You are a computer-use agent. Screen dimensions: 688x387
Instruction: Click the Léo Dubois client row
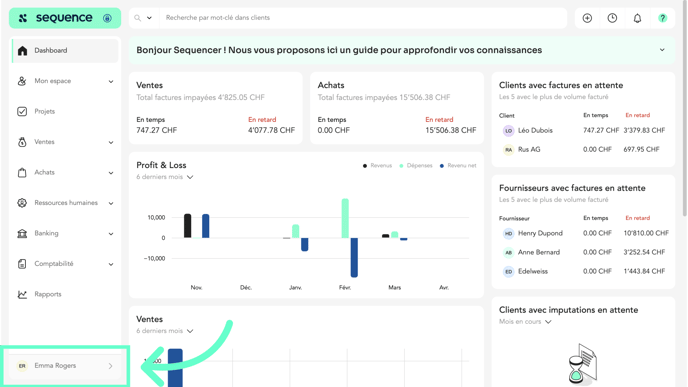coord(584,130)
